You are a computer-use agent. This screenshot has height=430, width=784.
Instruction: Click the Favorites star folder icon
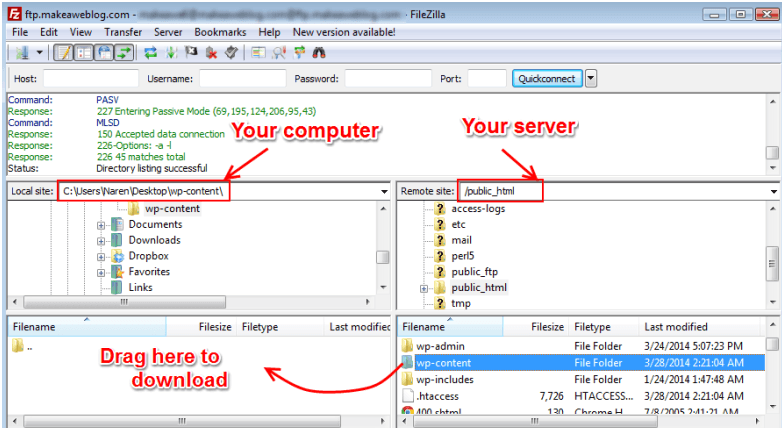click(x=118, y=272)
